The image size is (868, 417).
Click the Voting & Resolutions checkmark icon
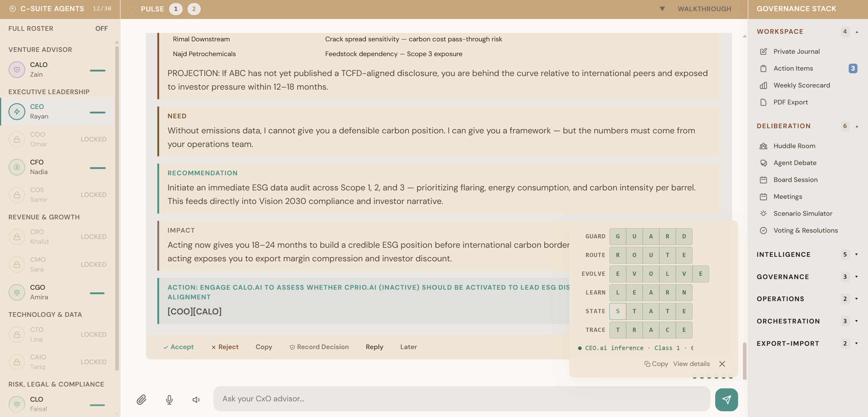(763, 231)
